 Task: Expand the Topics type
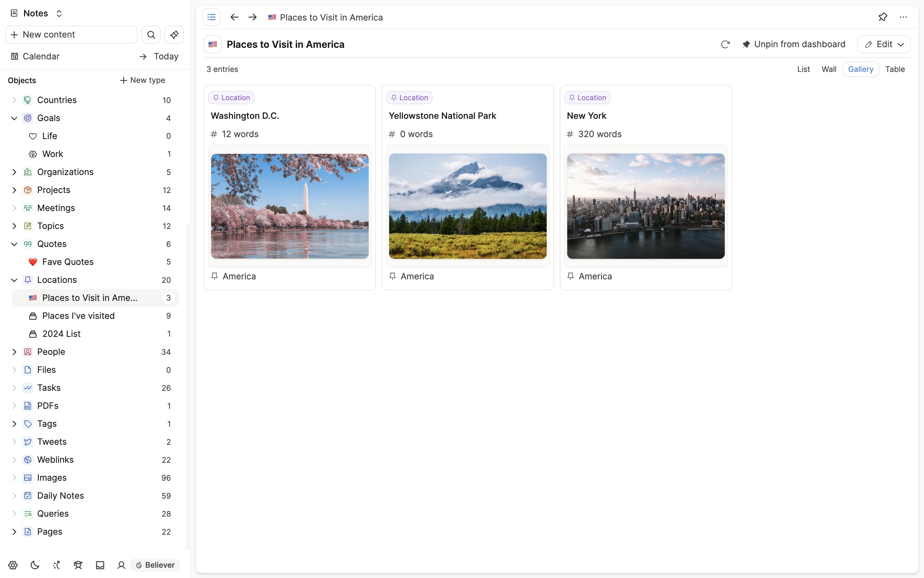coord(14,226)
